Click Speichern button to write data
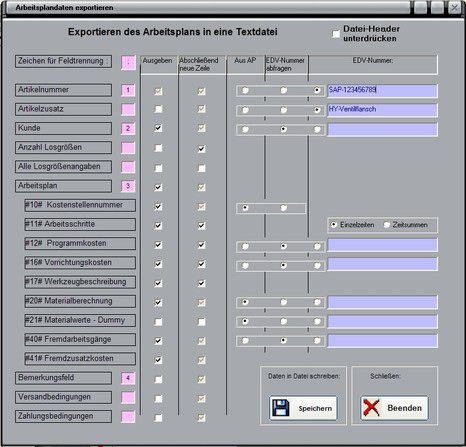The width and height of the screenshot is (466, 447). click(x=303, y=408)
